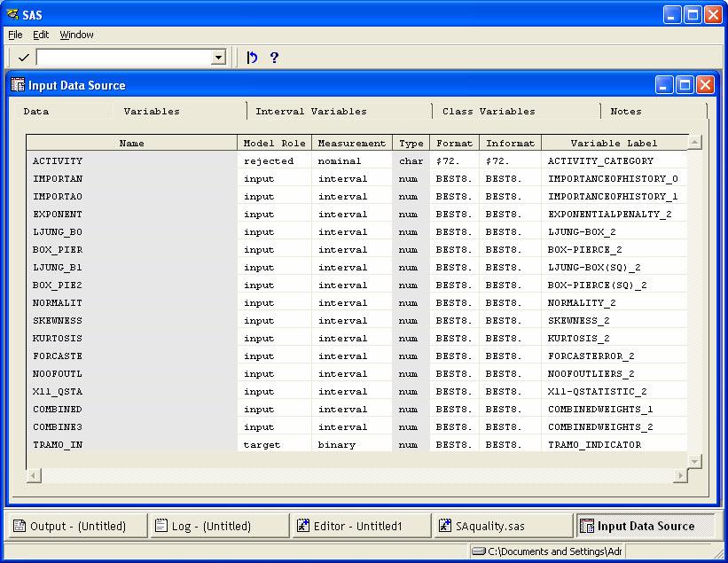Select the BOX_PIE2 variable name

tap(58, 285)
